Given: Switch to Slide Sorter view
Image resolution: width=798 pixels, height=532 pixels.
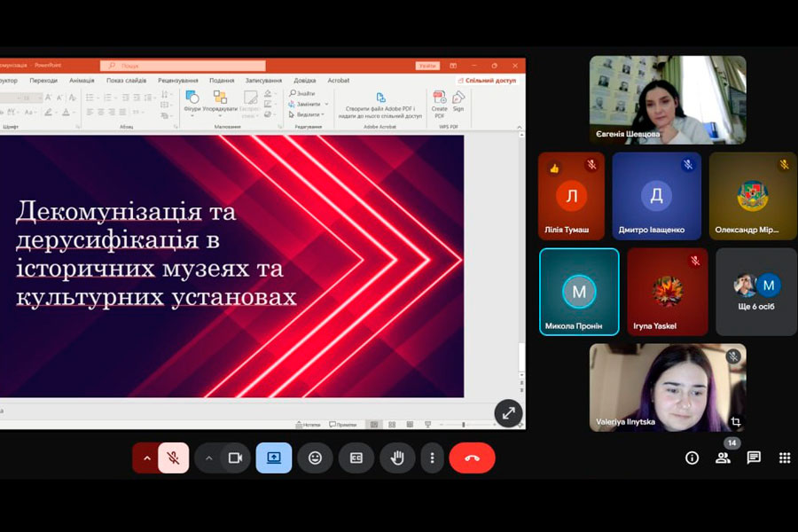Looking at the screenshot, I should (392, 424).
